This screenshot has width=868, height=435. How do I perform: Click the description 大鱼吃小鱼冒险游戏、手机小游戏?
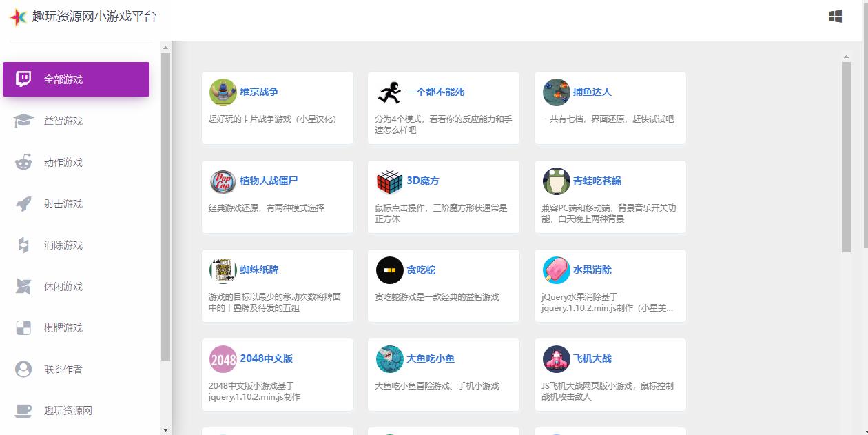tap(437, 386)
